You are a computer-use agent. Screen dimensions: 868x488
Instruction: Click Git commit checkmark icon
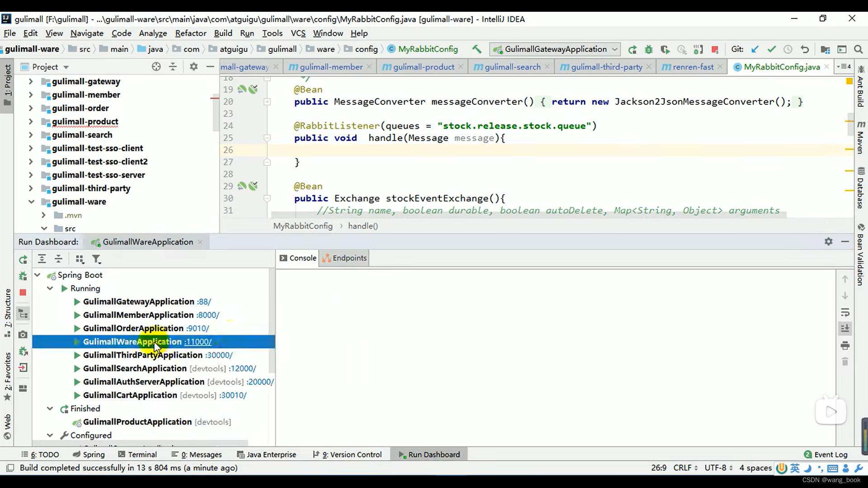(771, 49)
